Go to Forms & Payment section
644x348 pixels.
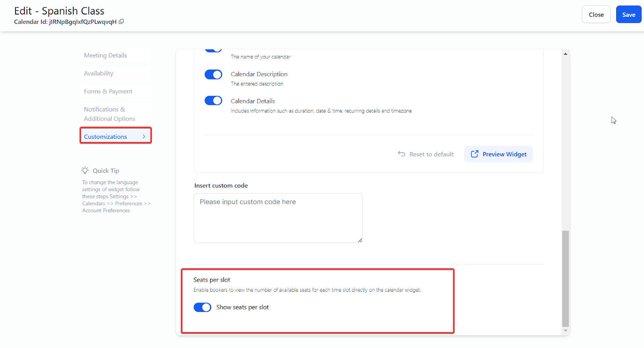pyautogui.click(x=108, y=92)
